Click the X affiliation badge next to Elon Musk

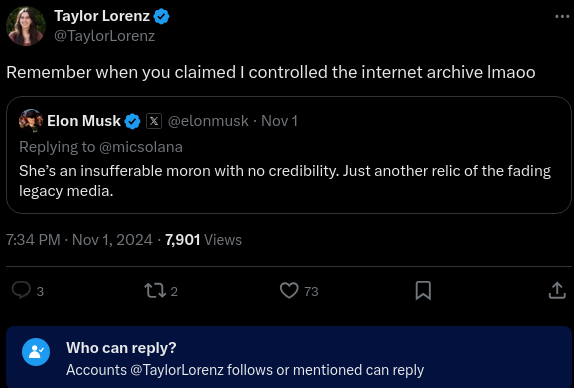[x=154, y=121]
